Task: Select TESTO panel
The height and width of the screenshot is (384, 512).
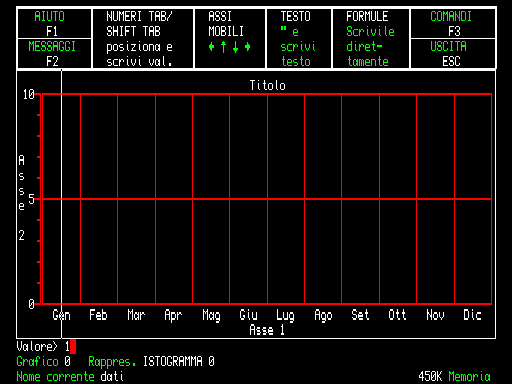Action: coord(299,39)
